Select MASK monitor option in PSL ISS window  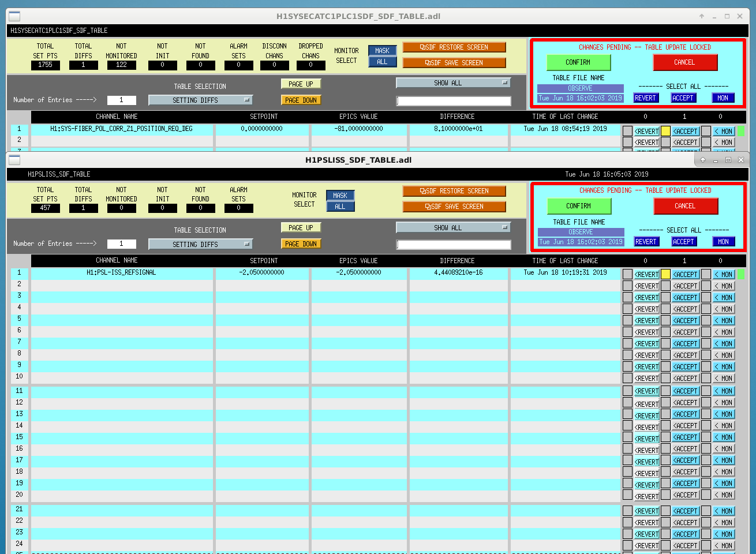pos(340,196)
